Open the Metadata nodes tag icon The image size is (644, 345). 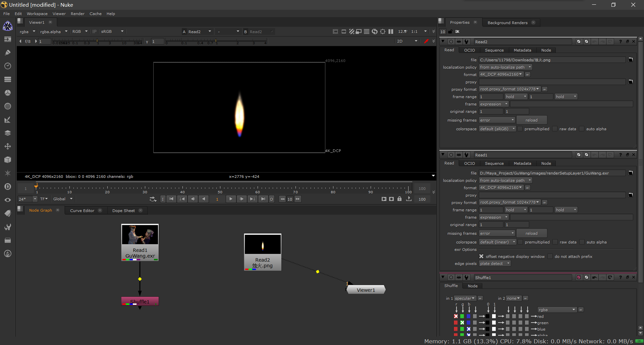tap(7, 213)
